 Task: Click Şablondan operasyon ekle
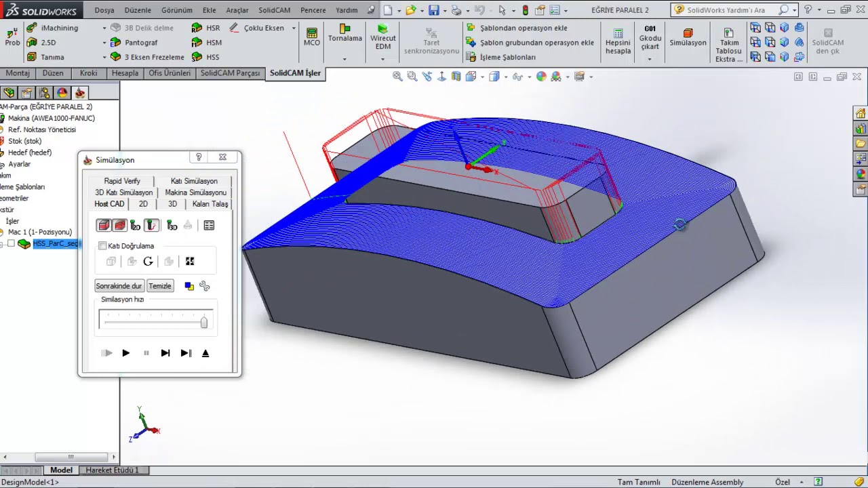click(x=517, y=28)
